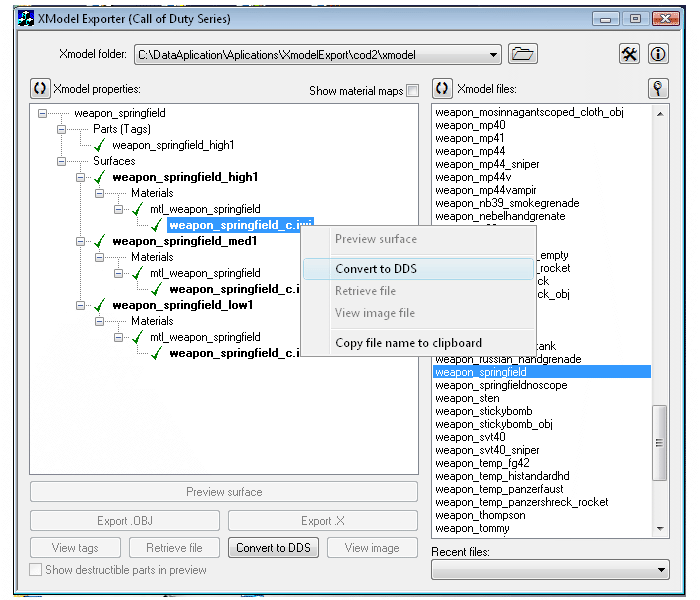This screenshot has width=700, height=600.
Task: Choose Convert to DDS in context menu
Action: click(419, 269)
